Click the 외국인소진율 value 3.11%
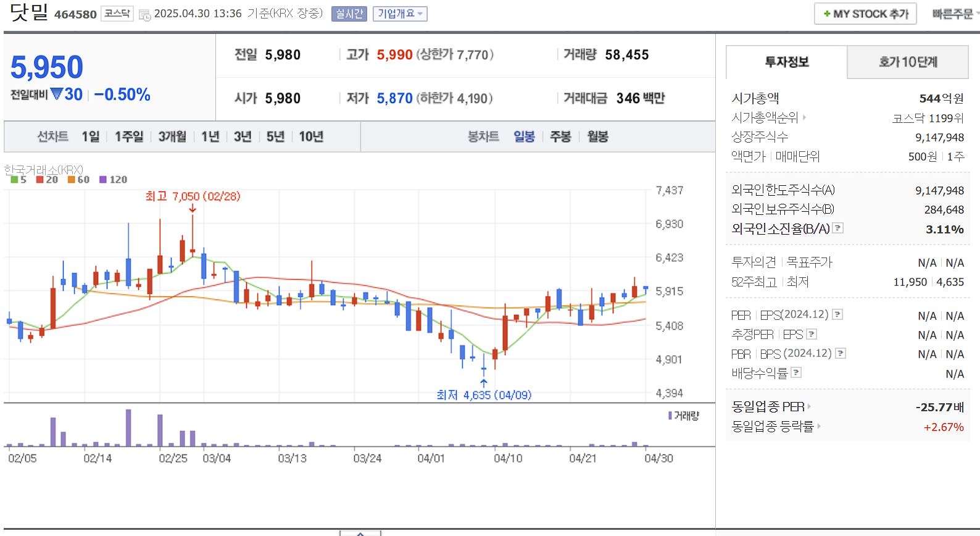The width and height of the screenshot is (980, 536). pyautogui.click(x=945, y=229)
